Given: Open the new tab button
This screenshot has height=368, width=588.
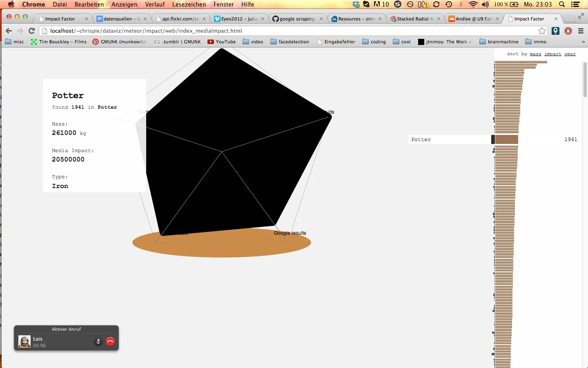Looking at the screenshot, I should click(569, 19).
